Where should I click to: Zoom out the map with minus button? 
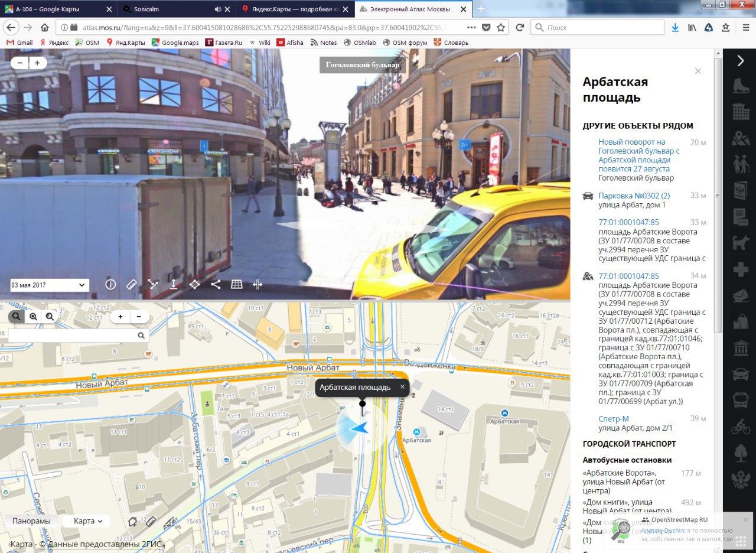pos(139,317)
